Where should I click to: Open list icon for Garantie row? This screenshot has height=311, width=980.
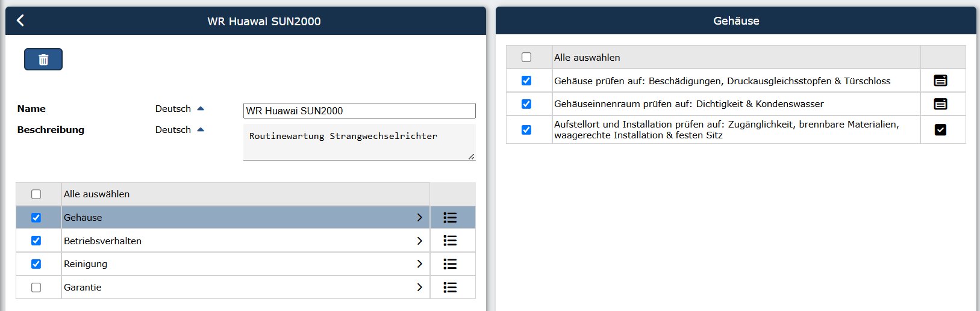pyautogui.click(x=450, y=288)
